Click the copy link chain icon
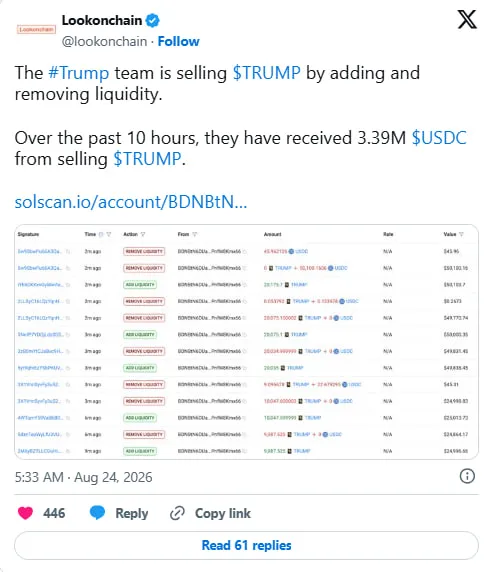The height and width of the screenshot is (572, 490). 178,513
